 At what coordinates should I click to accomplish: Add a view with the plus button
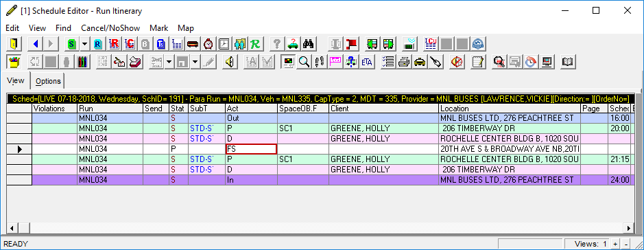tap(615, 244)
